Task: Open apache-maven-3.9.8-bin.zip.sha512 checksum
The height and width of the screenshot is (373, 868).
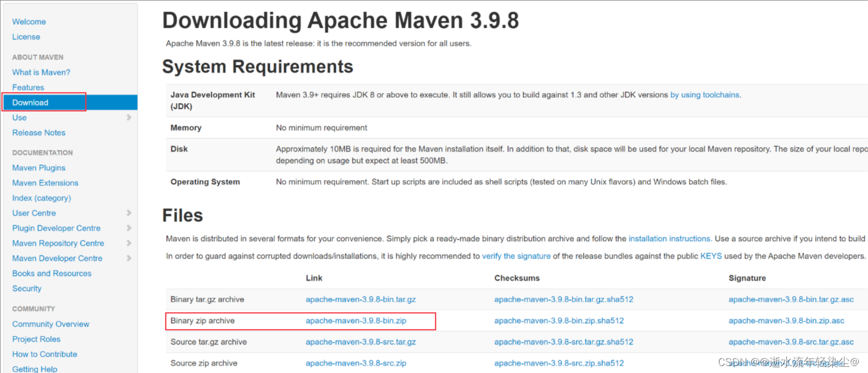Action: coord(559,321)
